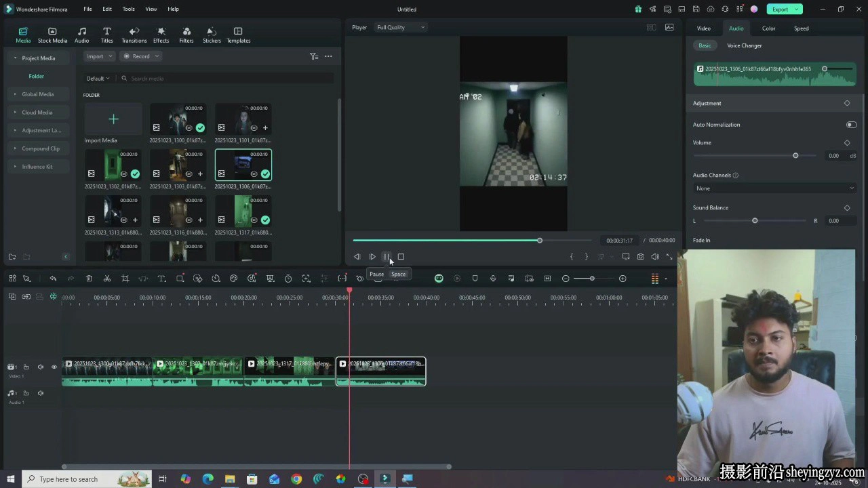
Task: Open the Templates tab
Action: [x=238, y=35]
